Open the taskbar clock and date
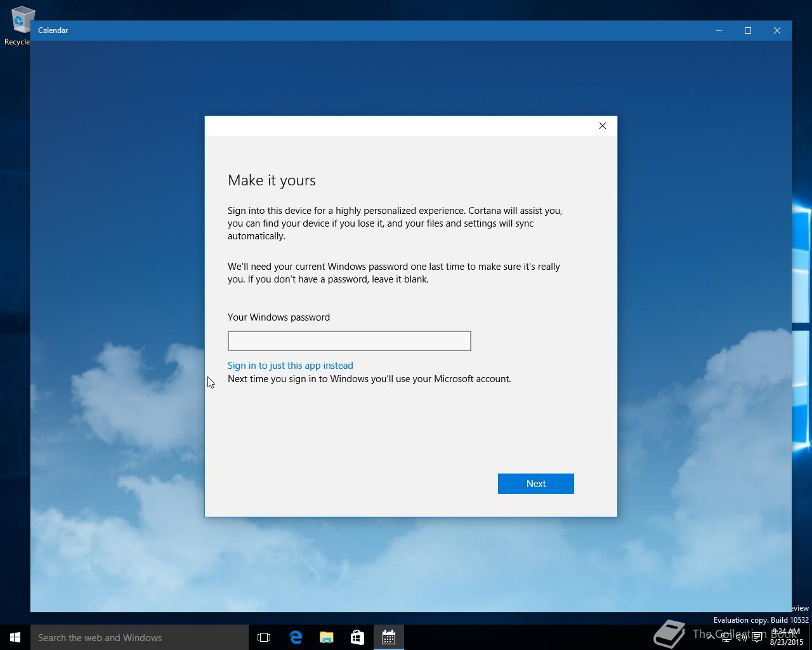The width and height of the screenshot is (812, 650). pyautogui.click(x=786, y=637)
